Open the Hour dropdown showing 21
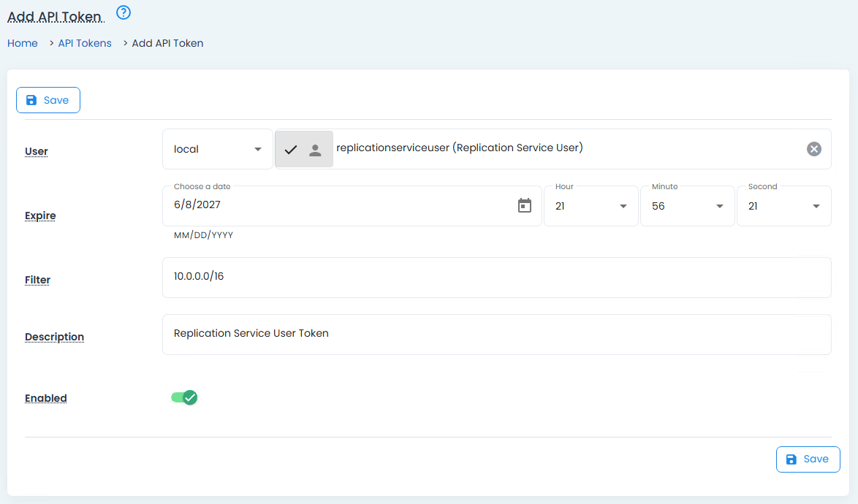 [x=591, y=206]
